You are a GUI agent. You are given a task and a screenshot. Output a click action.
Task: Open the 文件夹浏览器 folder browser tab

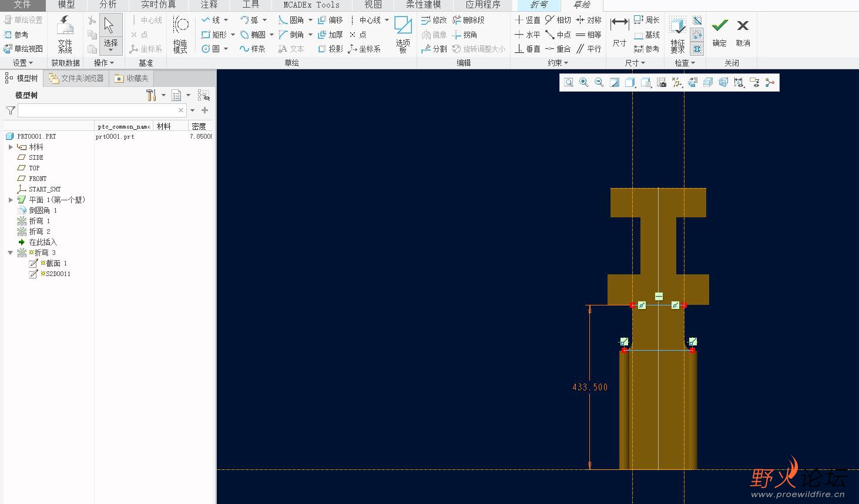coord(76,78)
